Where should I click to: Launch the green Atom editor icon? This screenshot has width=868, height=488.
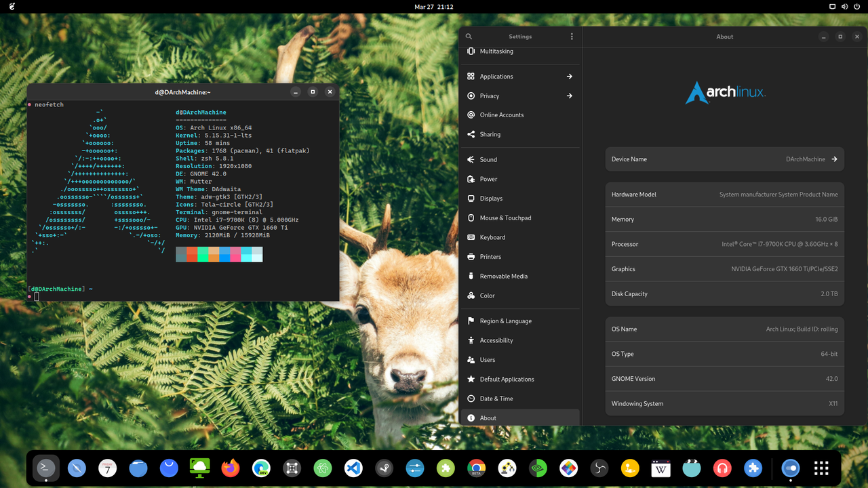[323, 468]
